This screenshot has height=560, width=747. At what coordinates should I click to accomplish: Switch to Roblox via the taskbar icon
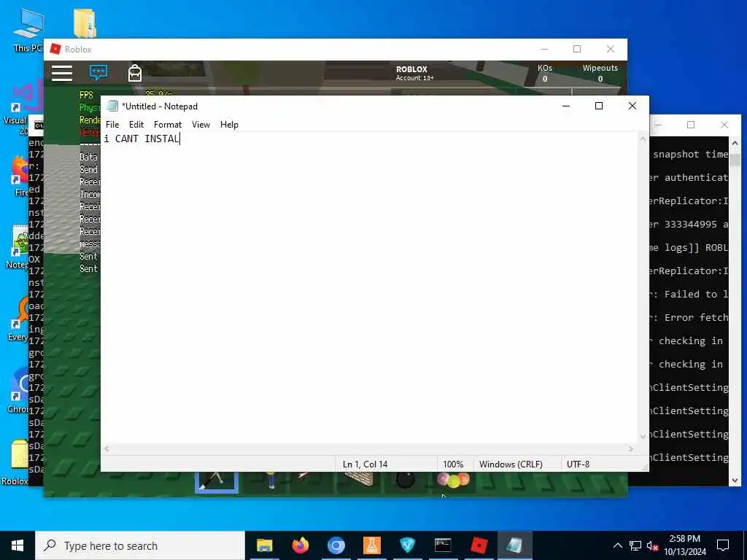tap(479, 545)
